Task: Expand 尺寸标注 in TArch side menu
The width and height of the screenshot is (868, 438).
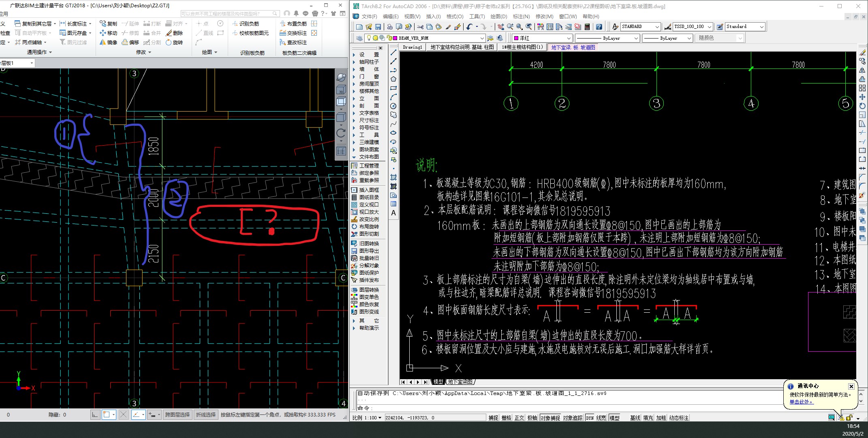Action: coord(367,120)
